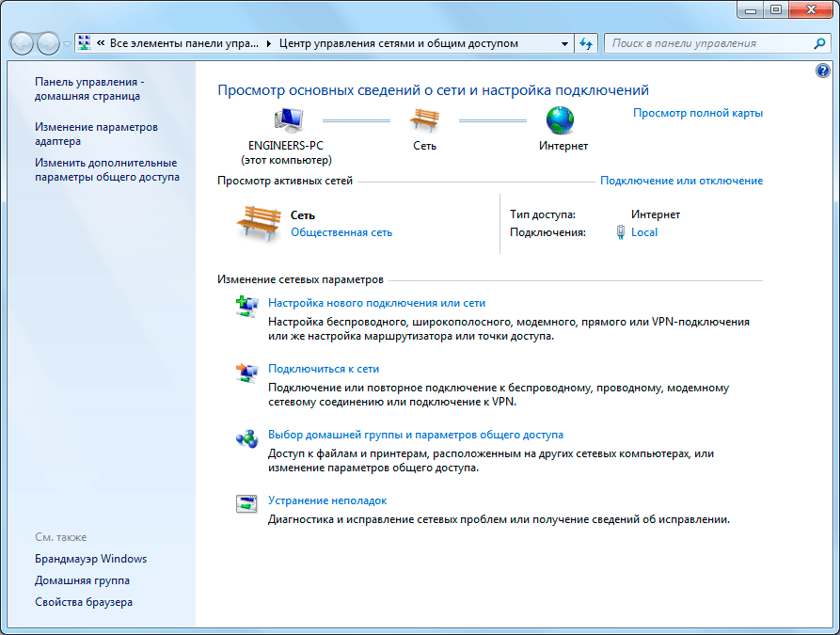This screenshot has height=635, width=840.
Task: Click the 'Общественная сеть' network type link
Action: pyautogui.click(x=341, y=232)
